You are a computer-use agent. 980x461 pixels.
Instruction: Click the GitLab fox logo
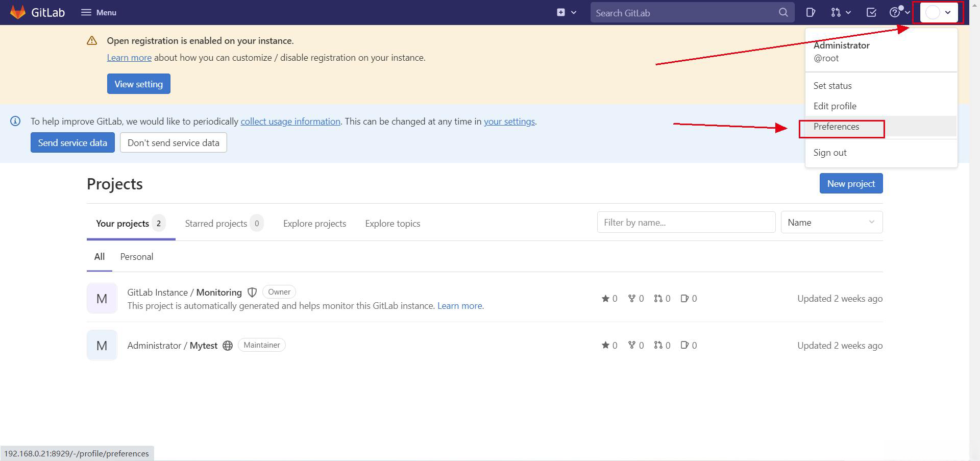18,12
